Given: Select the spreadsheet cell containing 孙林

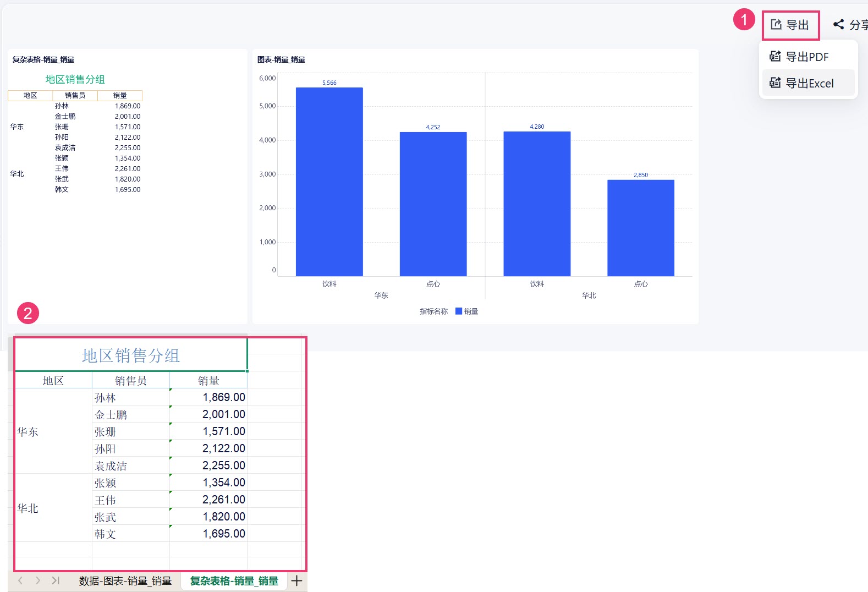Looking at the screenshot, I should (131, 397).
